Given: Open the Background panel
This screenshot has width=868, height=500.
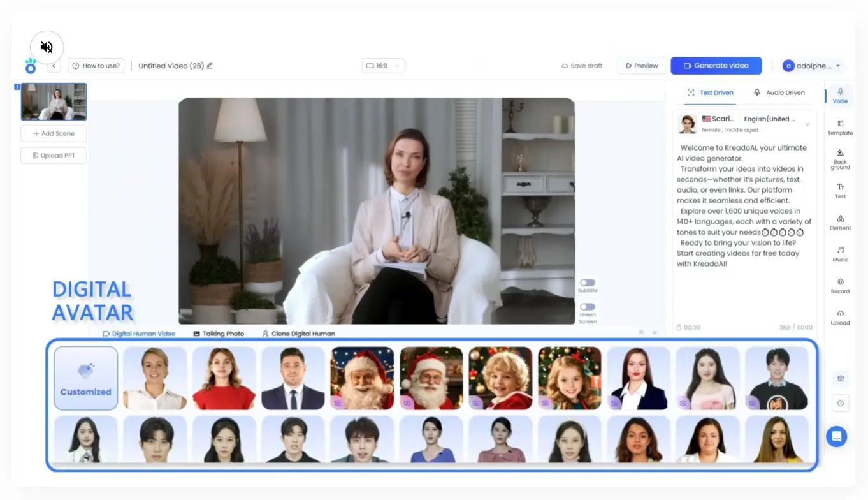Looking at the screenshot, I should pyautogui.click(x=840, y=159).
